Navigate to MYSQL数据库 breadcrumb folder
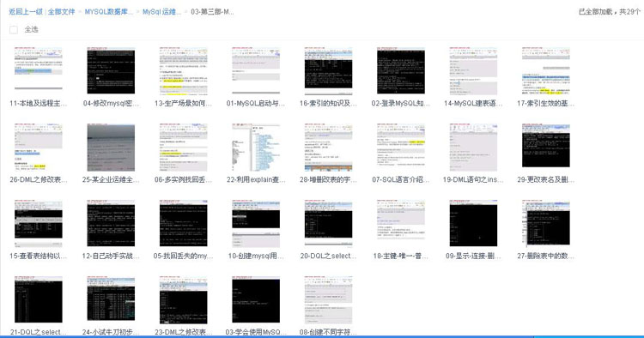Viewport: 644px width, 338px height. pos(109,11)
